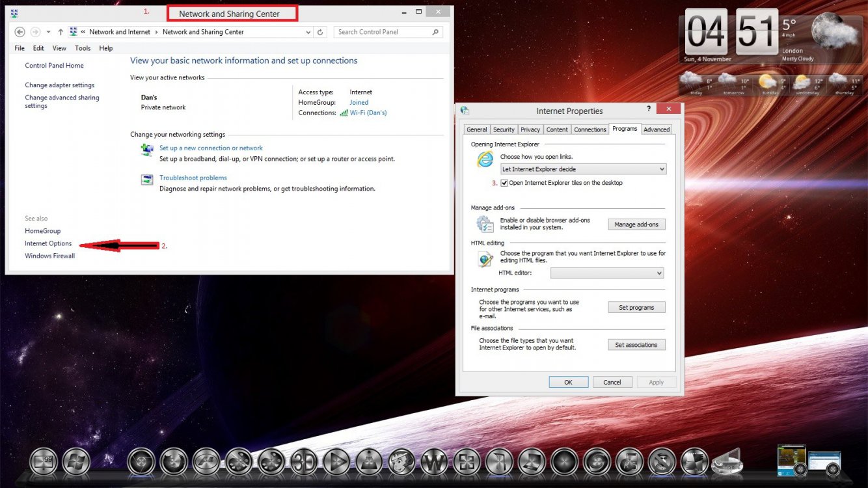Open the play-arrow media player dock icon
Screen dimensions: 868x488
pos(336,461)
